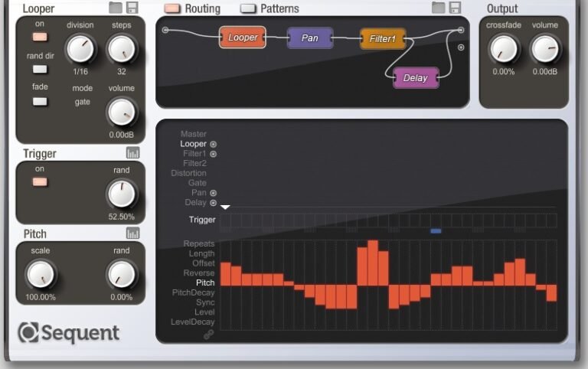
Task: Select Looper module in routing
Action: point(242,37)
